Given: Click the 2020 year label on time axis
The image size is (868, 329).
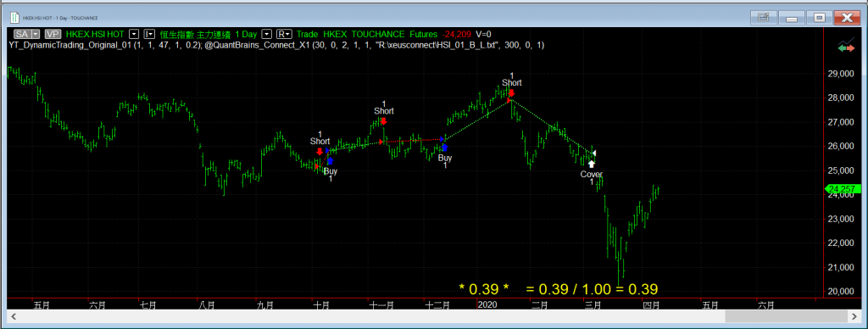Looking at the screenshot, I should (x=487, y=304).
